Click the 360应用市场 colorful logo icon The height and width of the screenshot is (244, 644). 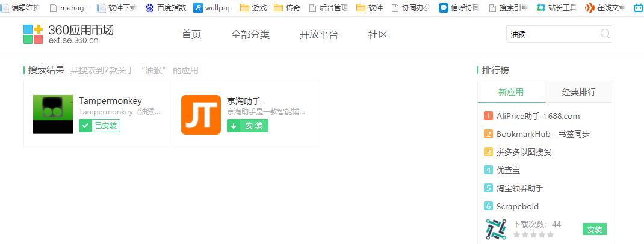33,34
